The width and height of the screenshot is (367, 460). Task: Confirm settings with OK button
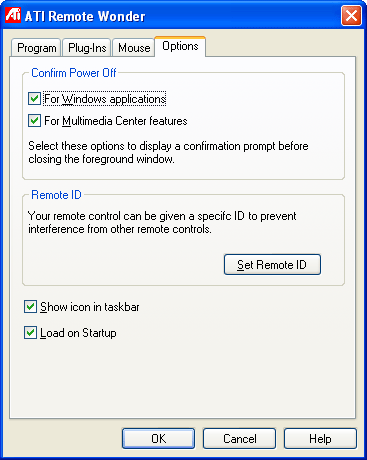(x=158, y=438)
